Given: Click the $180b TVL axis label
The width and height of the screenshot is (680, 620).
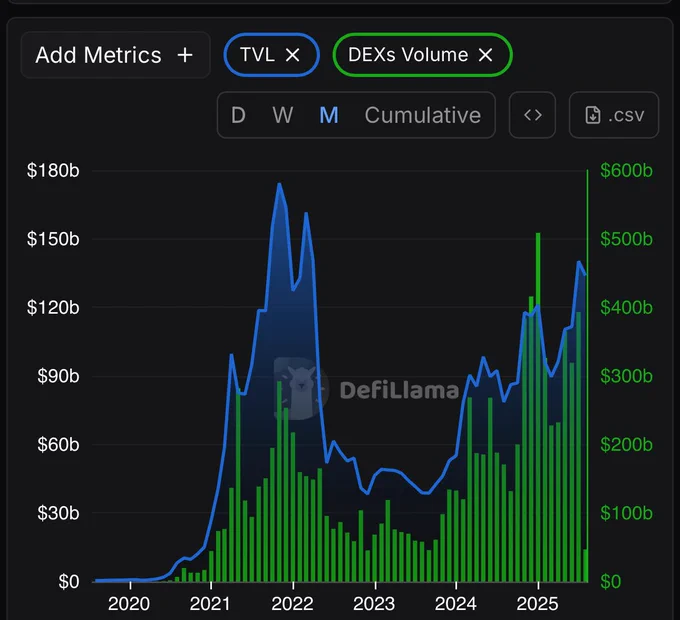Looking at the screenshot, I should click(53, 170).
